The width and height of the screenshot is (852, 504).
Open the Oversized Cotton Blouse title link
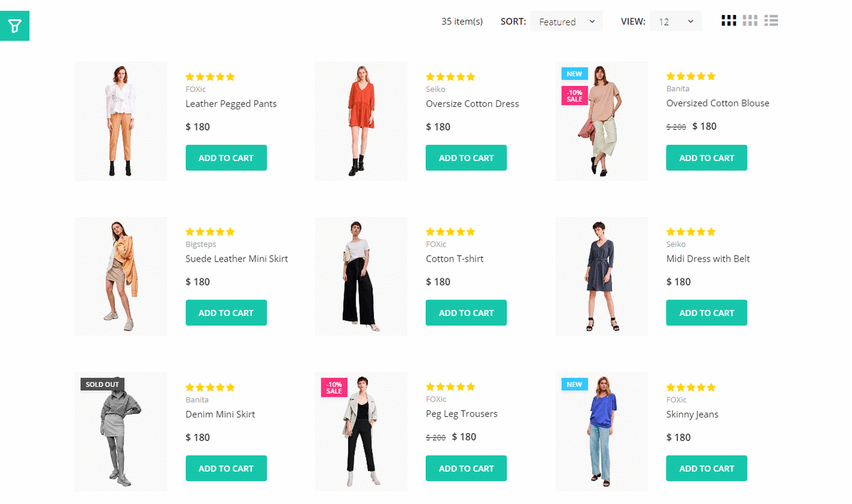pyautogui.click(x=718, y=103)
